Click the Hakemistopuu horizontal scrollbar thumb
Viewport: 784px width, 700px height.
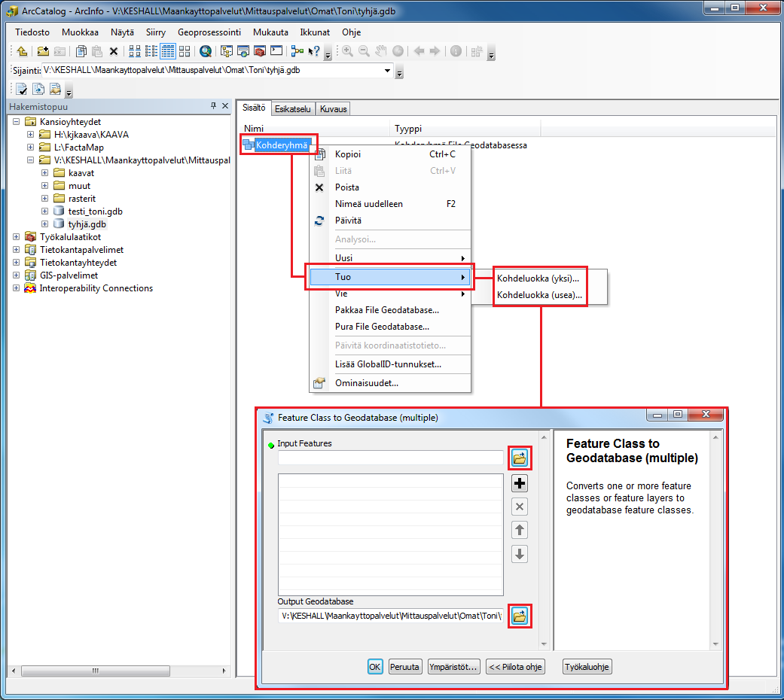pyautogui.click(x=96, y=671)
